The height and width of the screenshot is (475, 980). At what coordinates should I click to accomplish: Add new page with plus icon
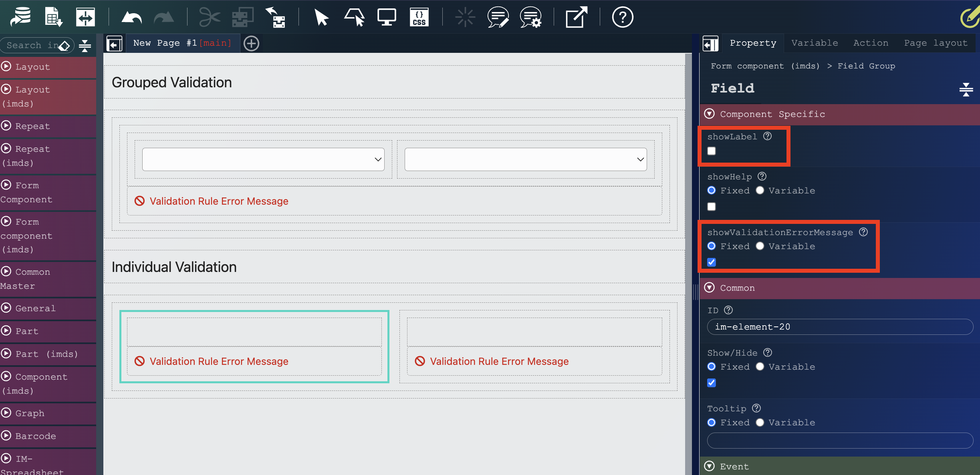pos(251,43)
